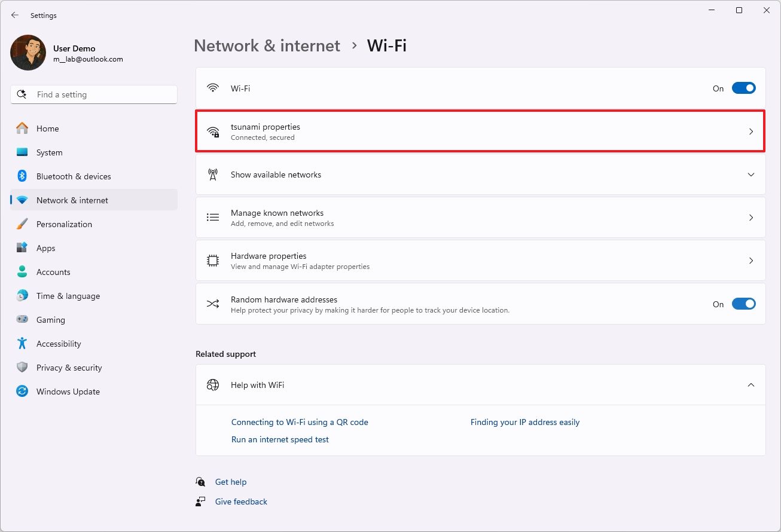Open Privacy & security settings
The width and height of the screenshot is (781, 532).
click(x=69, y=368)
